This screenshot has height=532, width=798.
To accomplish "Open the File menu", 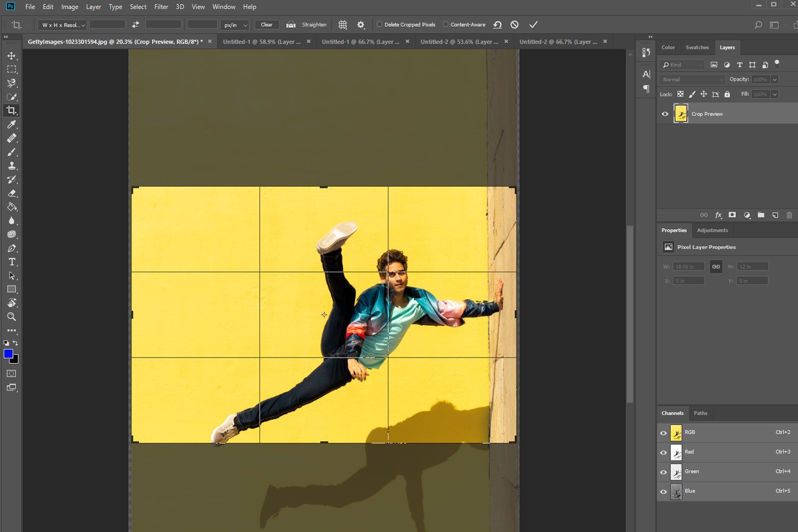I will (30, 7).
